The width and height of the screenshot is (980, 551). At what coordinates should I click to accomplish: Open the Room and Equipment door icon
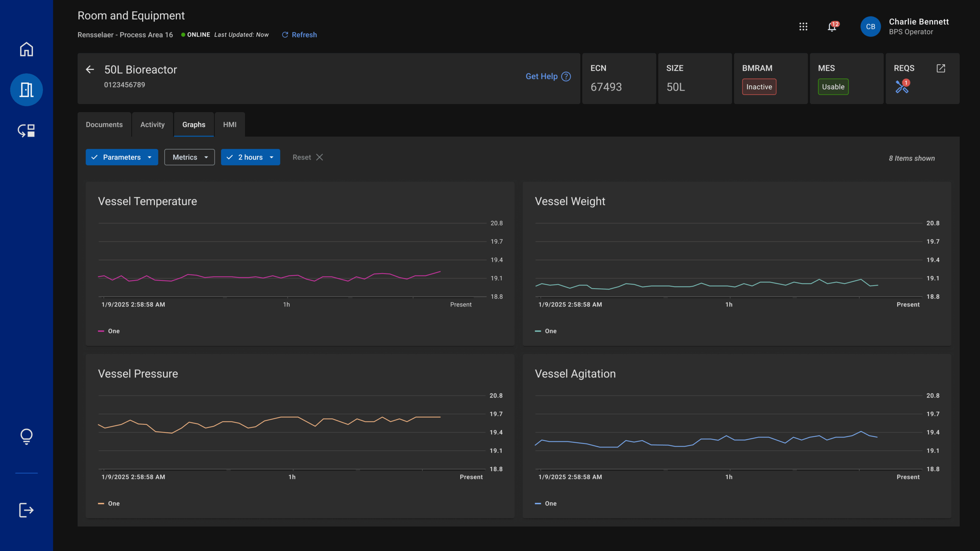(26, 90)
